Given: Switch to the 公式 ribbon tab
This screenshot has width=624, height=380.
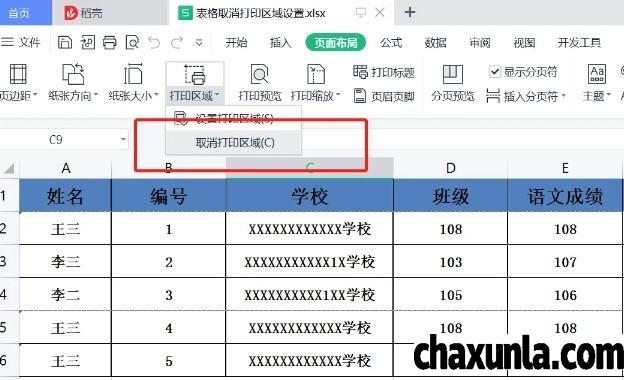Looking at the screenshot, I should pyautogui.click(x=391, y=43).
